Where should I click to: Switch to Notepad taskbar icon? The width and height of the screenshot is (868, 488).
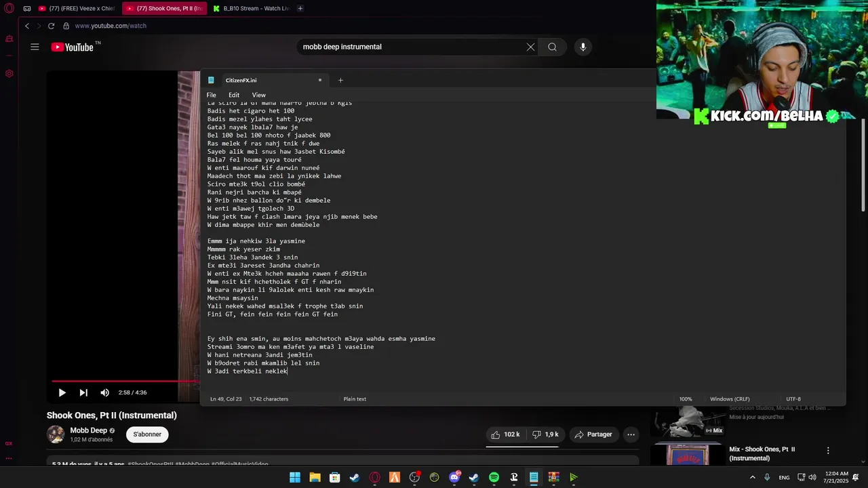click(x=534, y=477)
